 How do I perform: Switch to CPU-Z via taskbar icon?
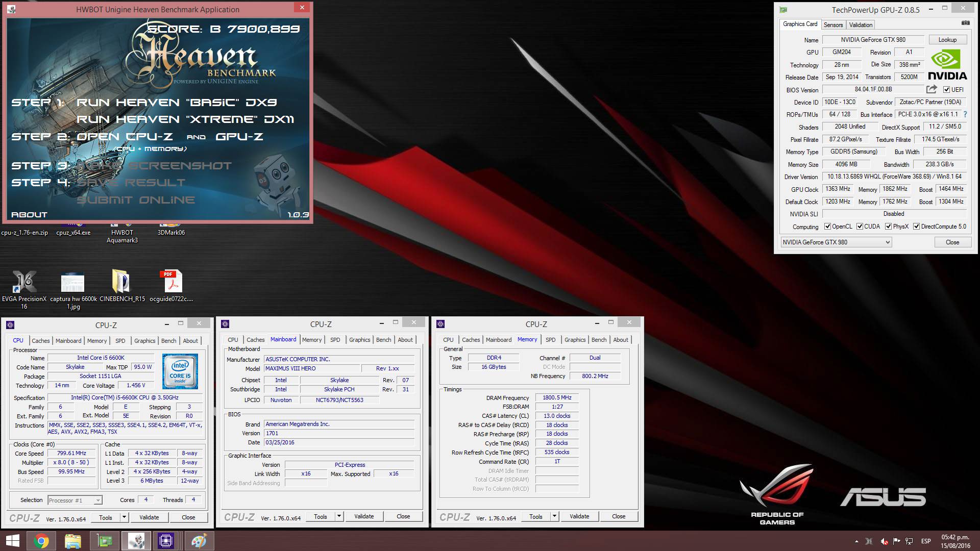pos(166,541)
